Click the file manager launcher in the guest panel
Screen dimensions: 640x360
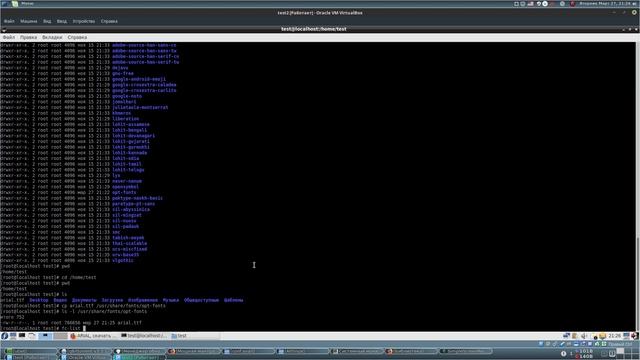click(31, 336)
